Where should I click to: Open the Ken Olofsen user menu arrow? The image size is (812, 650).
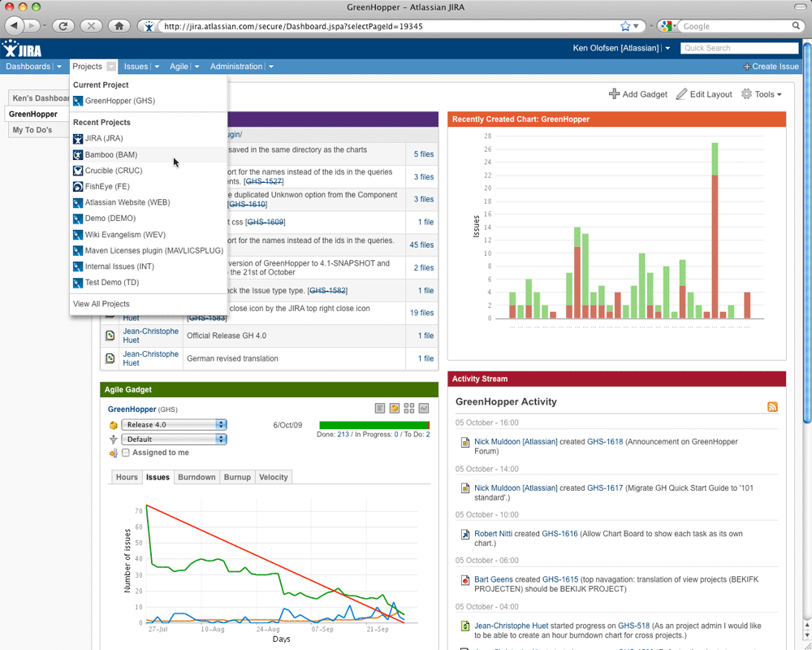[667, 48]
